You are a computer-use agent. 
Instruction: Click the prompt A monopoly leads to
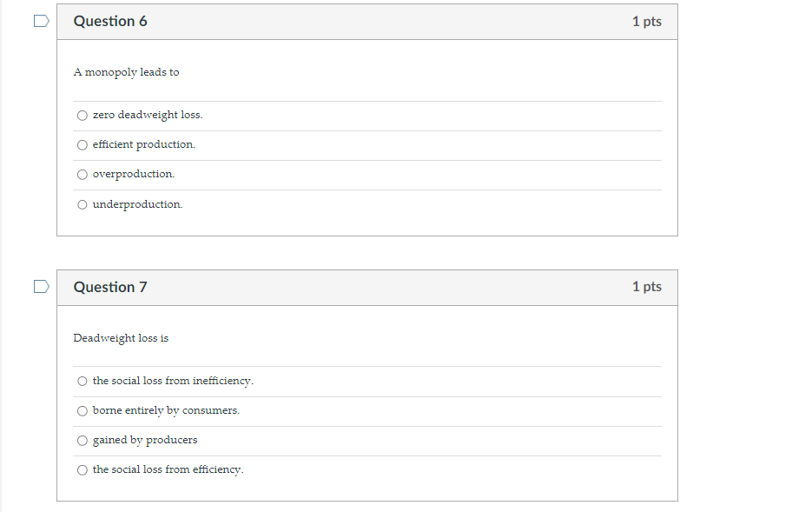126,72
